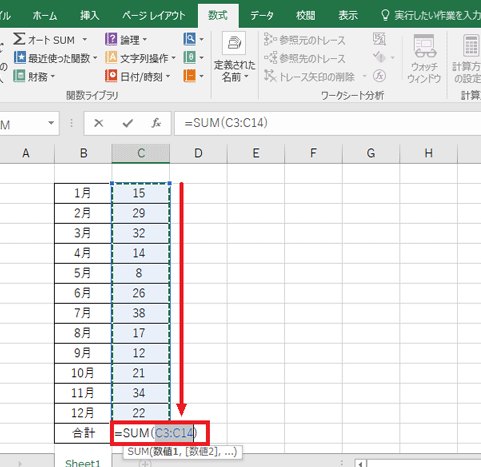Click the Show Formulas icon

[379, 39]
